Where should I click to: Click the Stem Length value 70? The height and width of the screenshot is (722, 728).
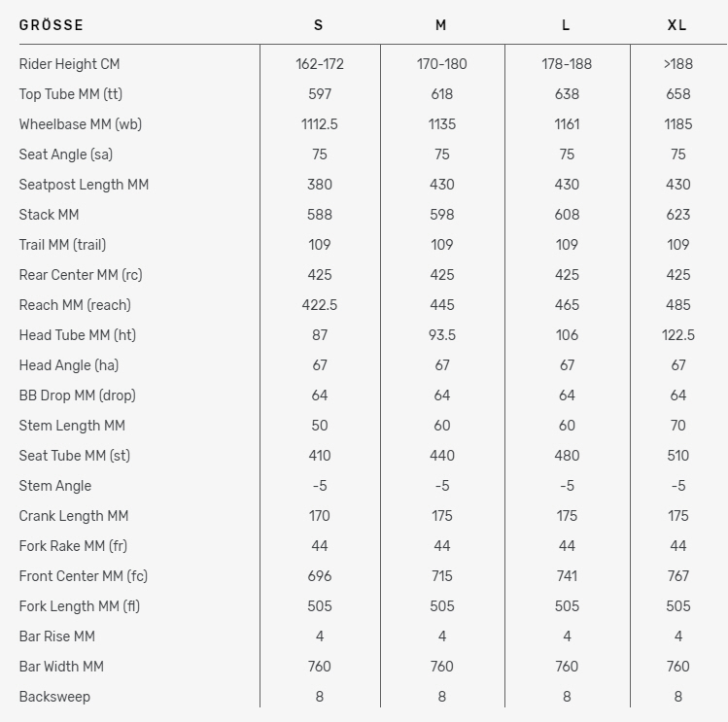pyautogui.click(x=677, y=426)
